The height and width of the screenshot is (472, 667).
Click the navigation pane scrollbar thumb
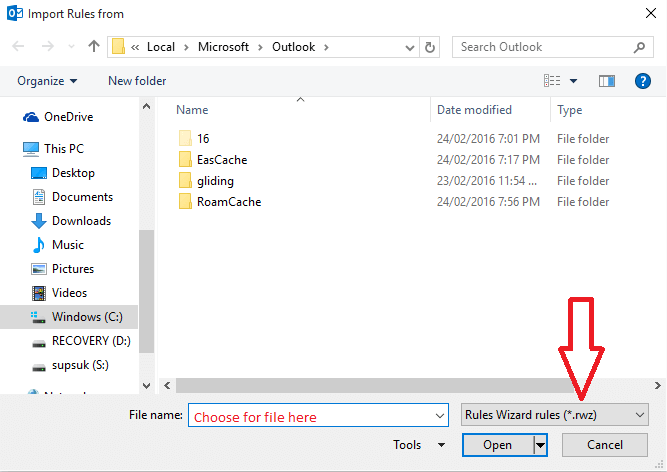click(146, 291)
